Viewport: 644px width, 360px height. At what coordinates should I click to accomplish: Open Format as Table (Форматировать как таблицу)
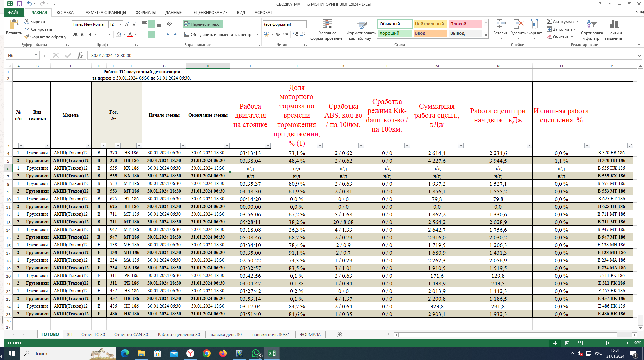click(x=361, y=30)
